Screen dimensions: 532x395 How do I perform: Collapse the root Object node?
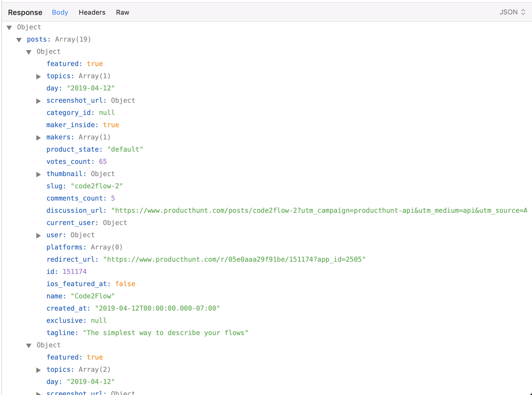tap(9, 28)
